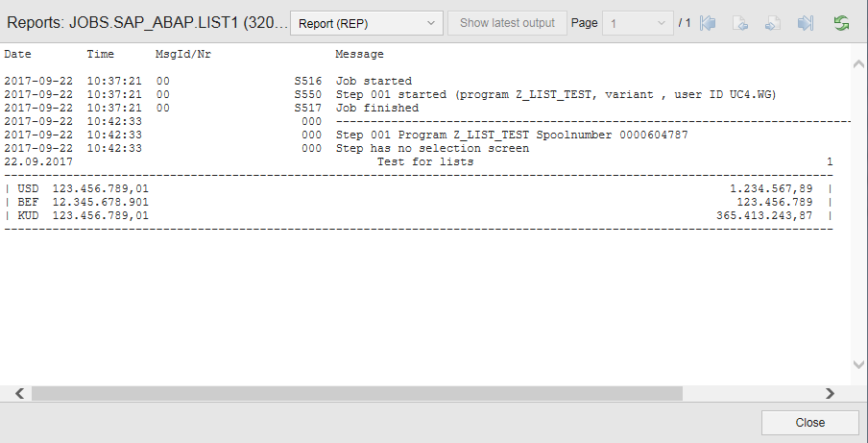
Task: Go to the next report page
Action: click(772, 22)
